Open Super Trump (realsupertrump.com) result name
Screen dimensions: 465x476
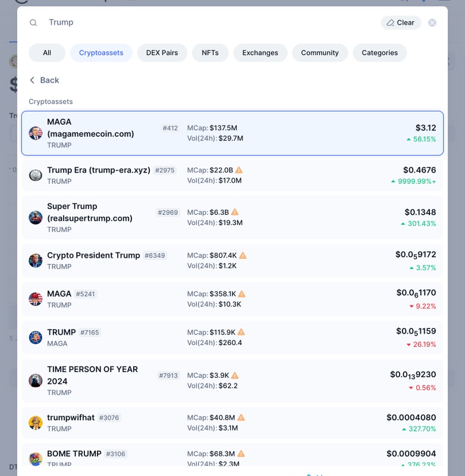click(x=90, y=212)
